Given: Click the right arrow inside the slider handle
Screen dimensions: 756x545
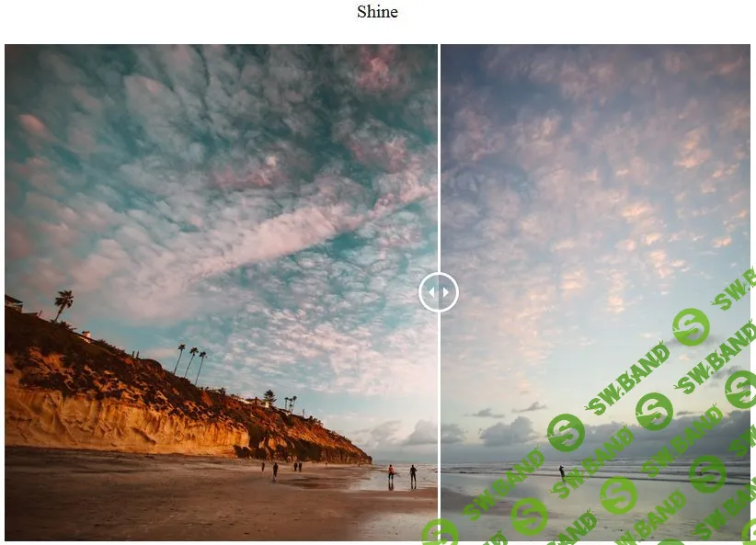Looking at the screenshot, I should tap(446, 292).
